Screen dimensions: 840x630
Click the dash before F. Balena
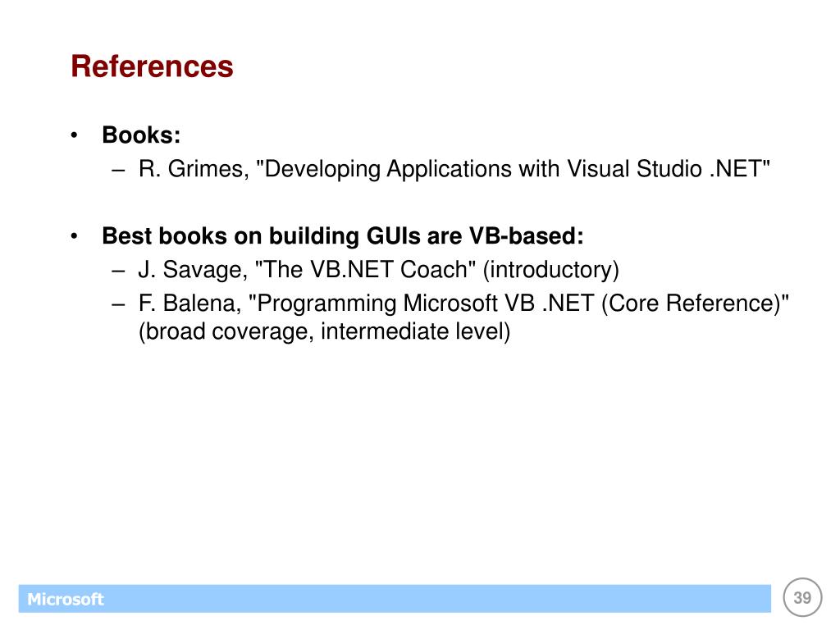point(118,306)
